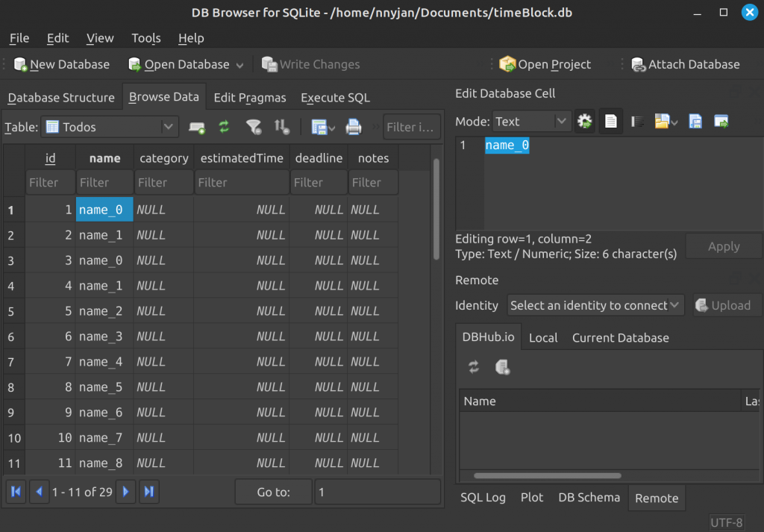Click the save table view icon
Screen dimensions: 764x532
click(x=319, y=127)
